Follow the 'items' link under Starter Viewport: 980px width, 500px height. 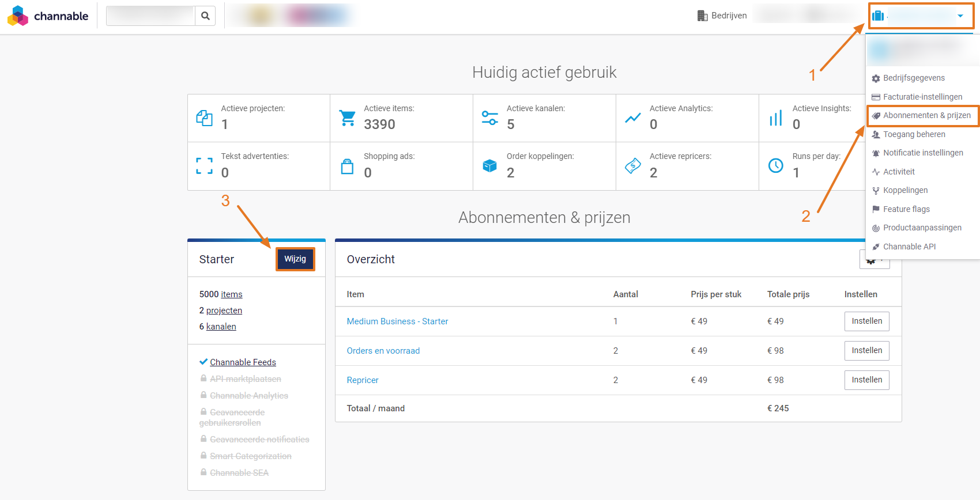point(232,294)
